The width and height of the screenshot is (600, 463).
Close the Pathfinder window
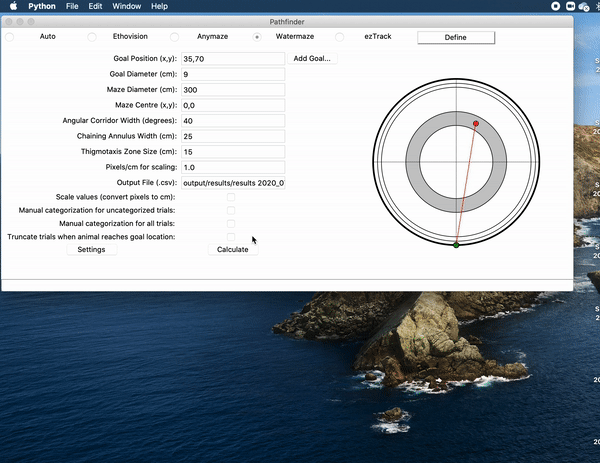pos(9,22)
